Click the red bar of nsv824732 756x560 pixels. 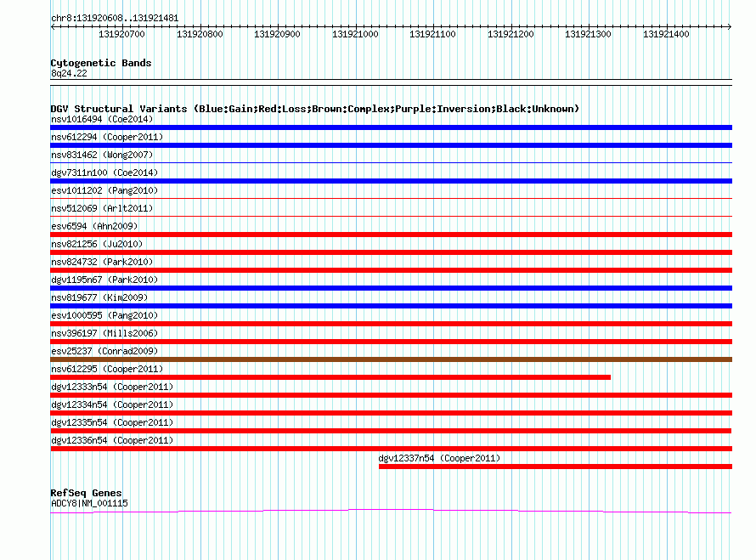point(391,270)
